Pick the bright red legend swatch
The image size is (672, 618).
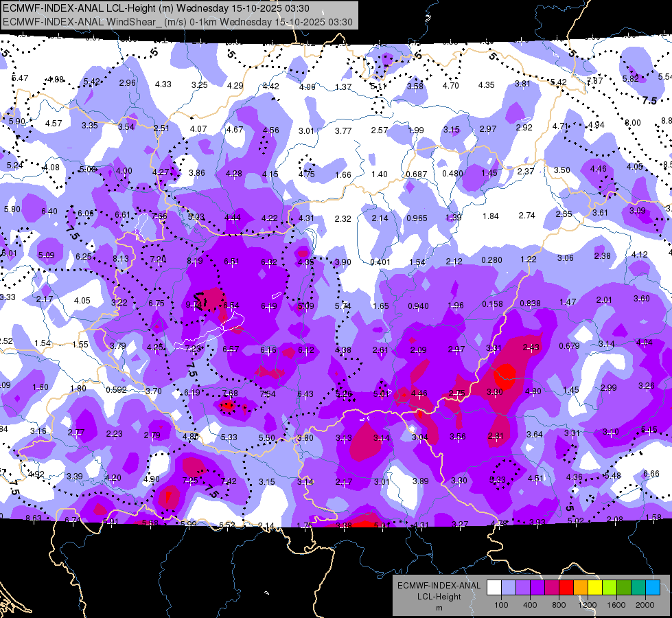tap(566, 588)
